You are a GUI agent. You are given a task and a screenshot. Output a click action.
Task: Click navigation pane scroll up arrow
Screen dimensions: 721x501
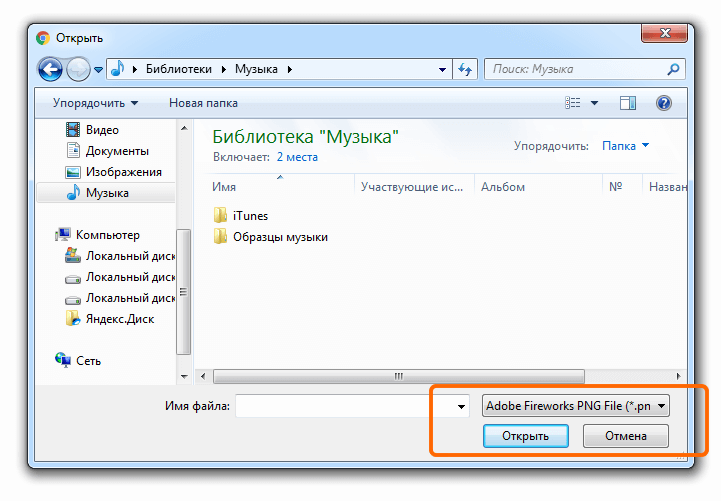[x=184, y=128]
